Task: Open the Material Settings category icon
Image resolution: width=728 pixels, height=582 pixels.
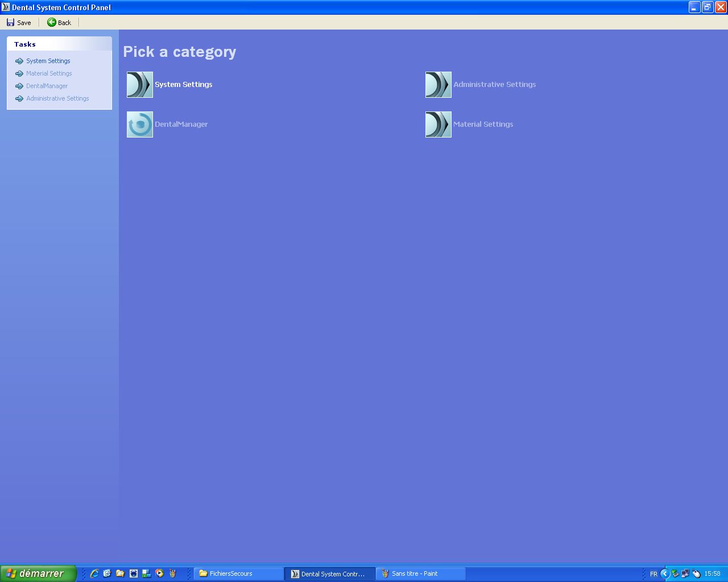Action: click(438, 124)
